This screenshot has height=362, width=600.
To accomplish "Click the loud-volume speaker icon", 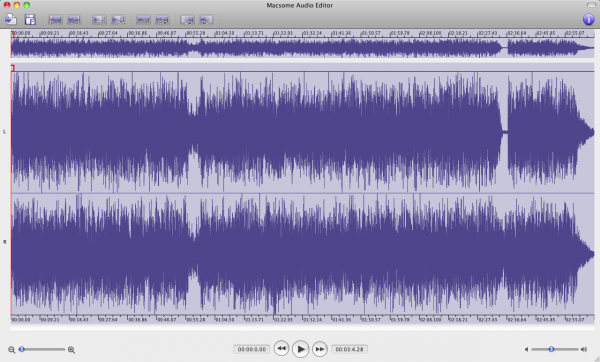I will (584, 349).
